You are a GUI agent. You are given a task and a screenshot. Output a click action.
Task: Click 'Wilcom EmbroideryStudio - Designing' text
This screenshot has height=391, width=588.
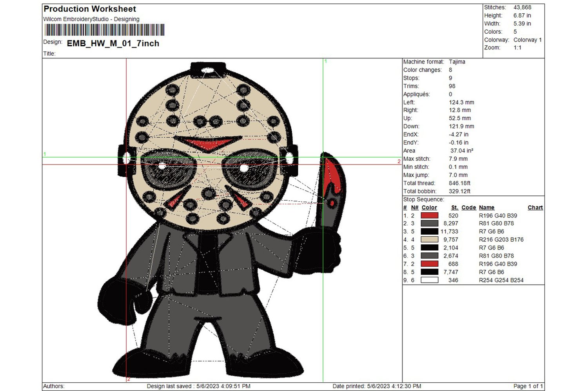pyautogui.click(x=91, y=19)
